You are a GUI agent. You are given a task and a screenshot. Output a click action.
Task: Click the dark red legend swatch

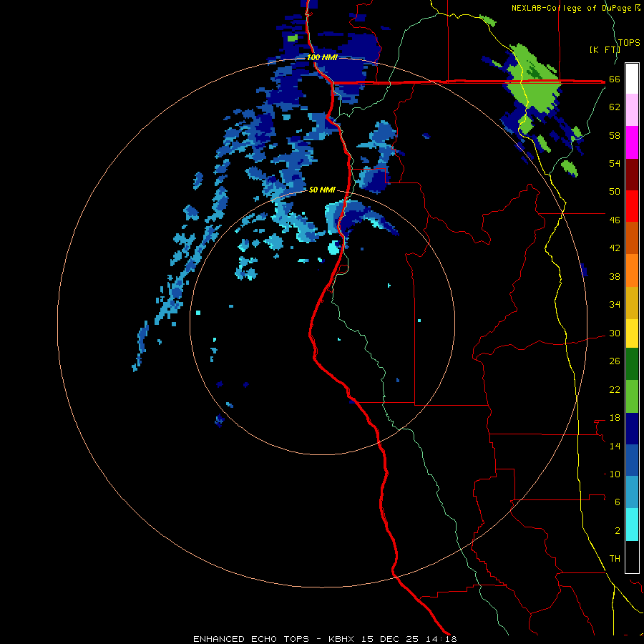[632, 174]
